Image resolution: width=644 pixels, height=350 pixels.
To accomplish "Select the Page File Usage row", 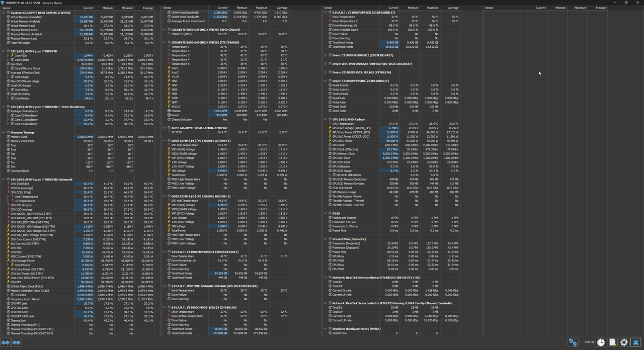I will (x=78, y=43).
